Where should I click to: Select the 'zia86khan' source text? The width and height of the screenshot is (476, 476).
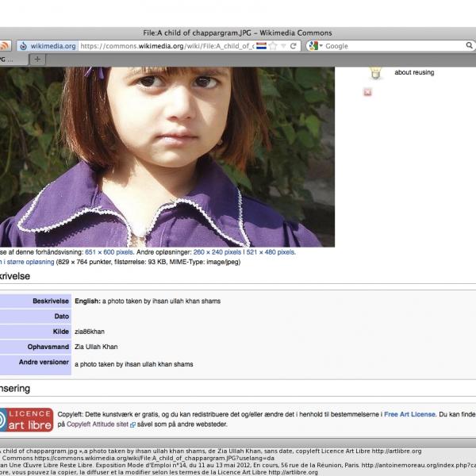point(90,332)
